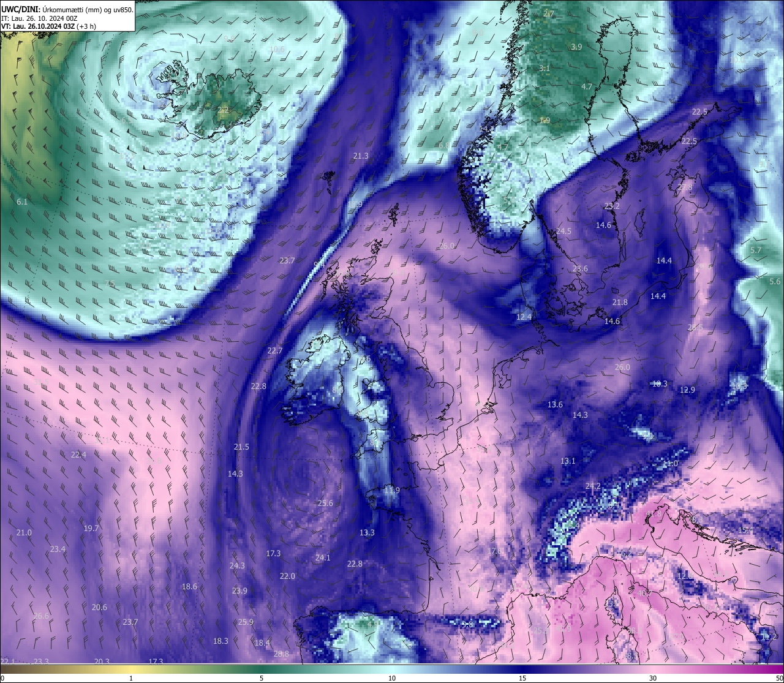Screen dimensions: 784x683
Task: Click the 23.3 value at the bottom left
Action: coord(41,661)
